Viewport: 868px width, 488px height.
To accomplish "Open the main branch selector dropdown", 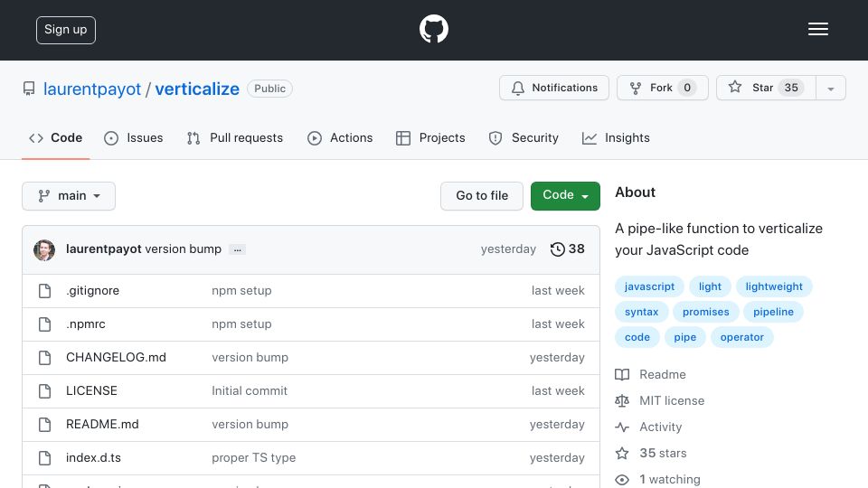I will pos(69,196).
